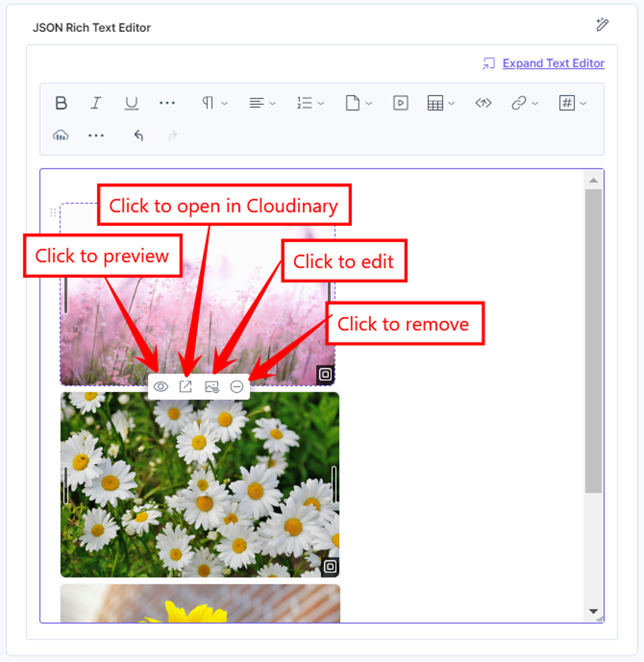Click the document asset icon
Screen dimensions: 644x662
click(x=353, y=103)
